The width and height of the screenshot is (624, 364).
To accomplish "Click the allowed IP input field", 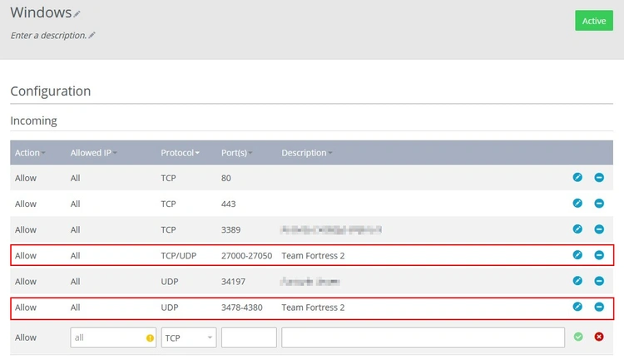I will tap(108, 337).
